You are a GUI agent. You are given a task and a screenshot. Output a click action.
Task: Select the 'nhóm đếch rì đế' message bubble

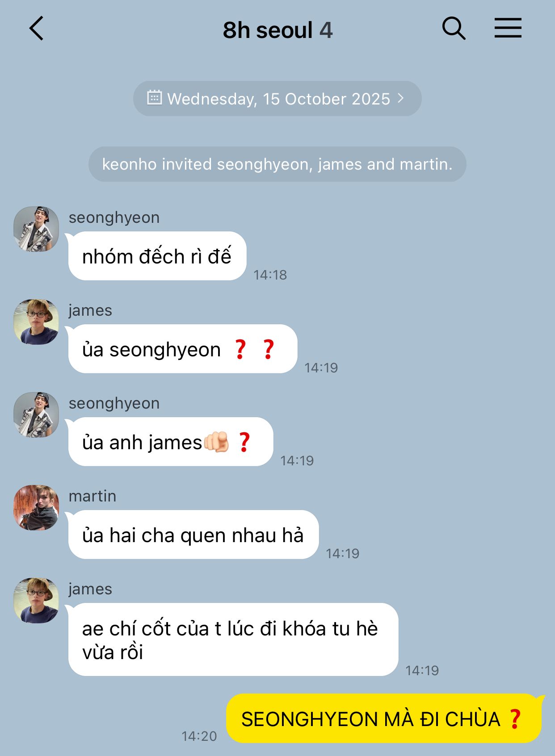[x=157, y=256]
